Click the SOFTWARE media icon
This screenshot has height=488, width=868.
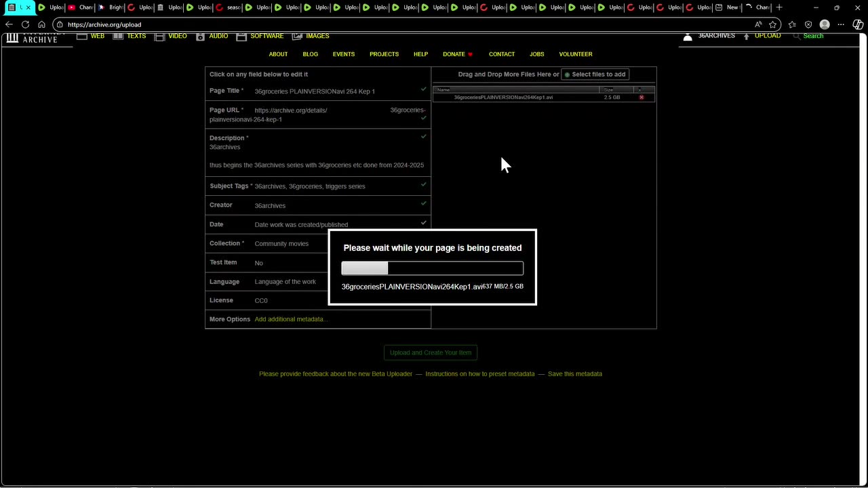point(241,36)
